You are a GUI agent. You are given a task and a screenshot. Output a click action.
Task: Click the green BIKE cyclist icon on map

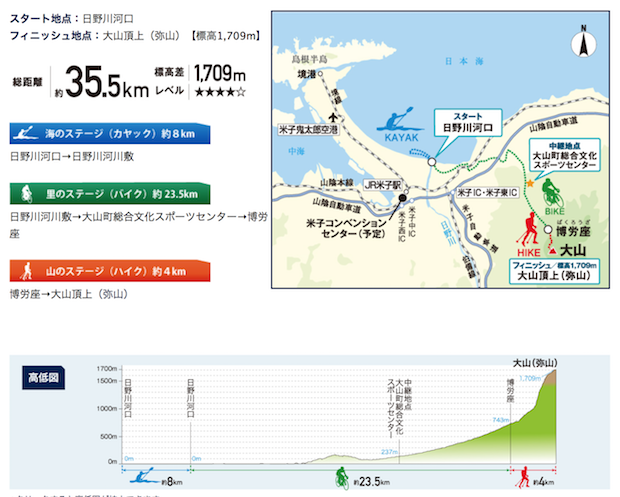[x=549, y=191]
